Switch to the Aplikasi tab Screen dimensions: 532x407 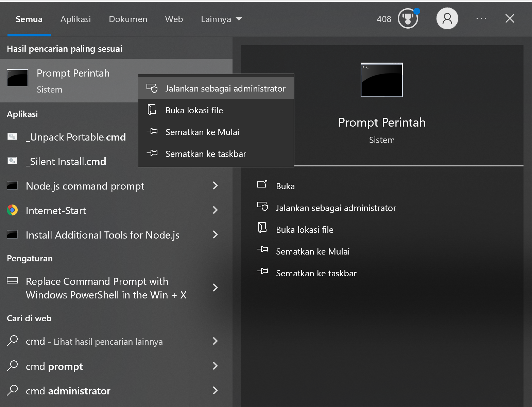click(x=75, y=19)
